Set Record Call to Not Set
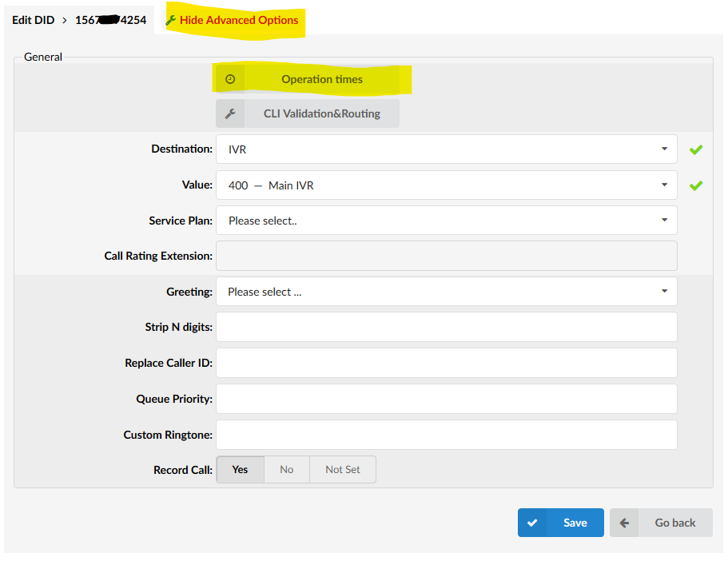728x561 pixels. point(342,470)
